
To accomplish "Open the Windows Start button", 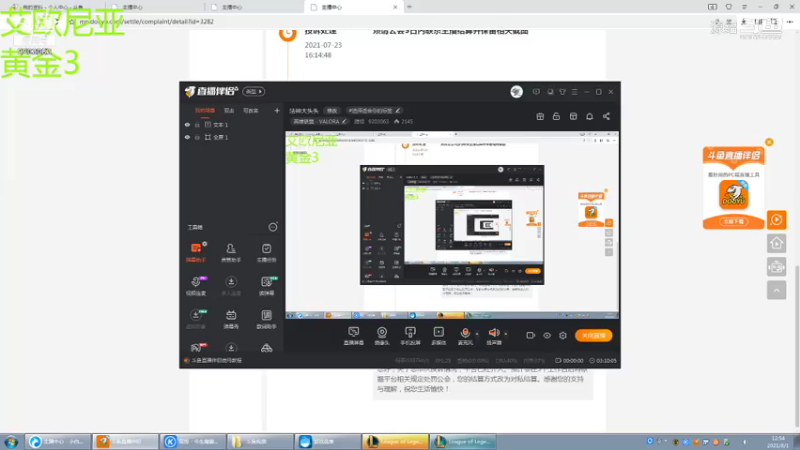I will click(11, 441).
